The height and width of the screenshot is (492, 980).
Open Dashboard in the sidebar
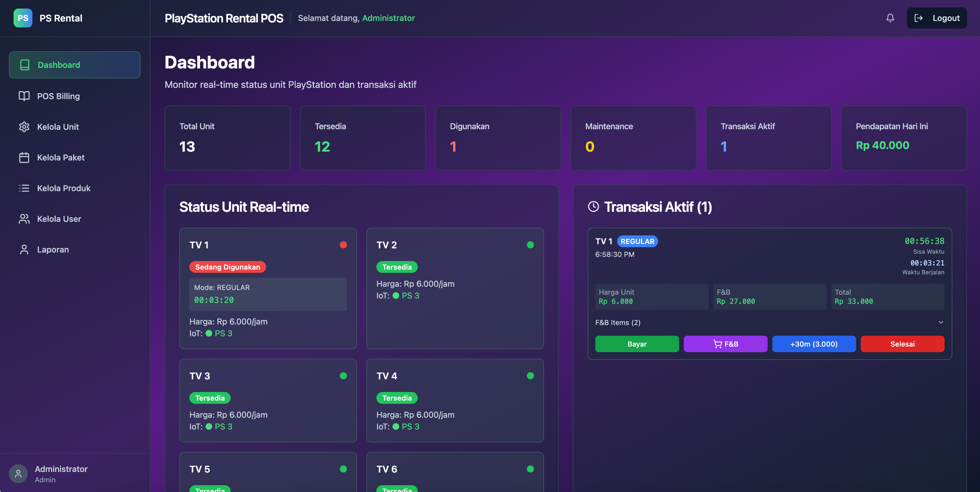75,65
